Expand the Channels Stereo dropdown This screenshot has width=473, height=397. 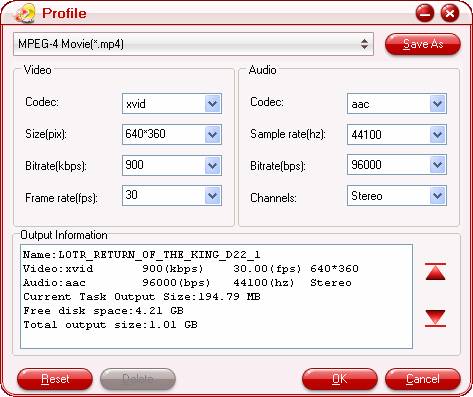click(x=437, y=196)
